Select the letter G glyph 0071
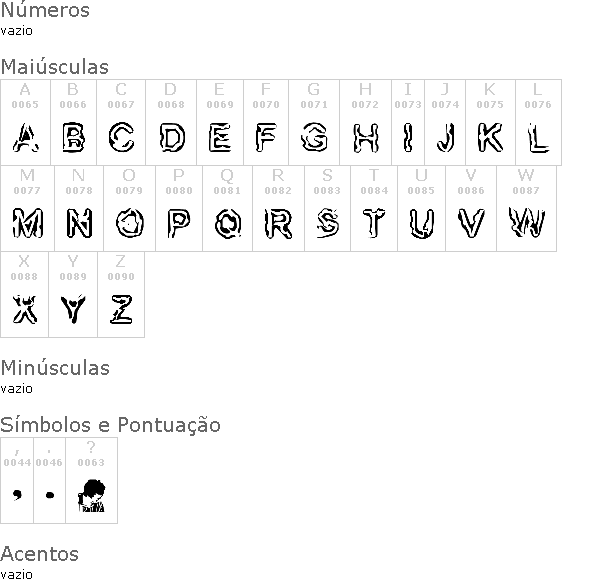The width and height of the screenshot is (590, 581). pyautogui.click(x=314, y=122)
